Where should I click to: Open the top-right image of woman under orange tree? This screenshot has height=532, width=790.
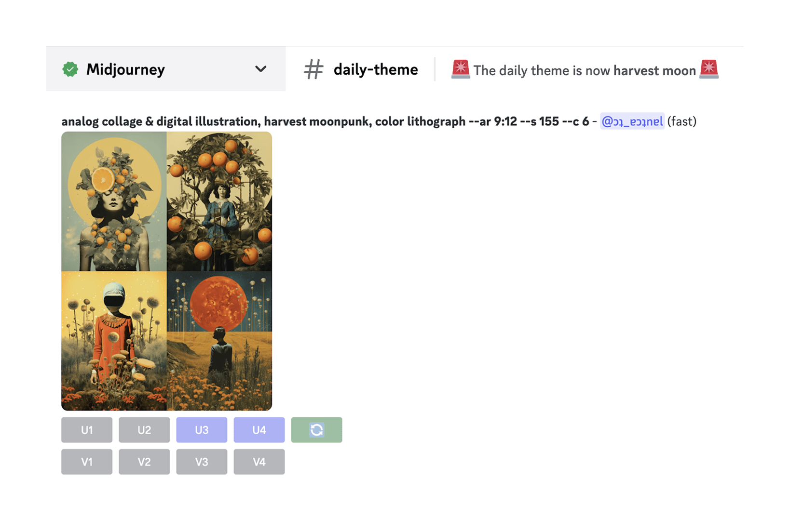pyautogui.click(x=219, y=201)
